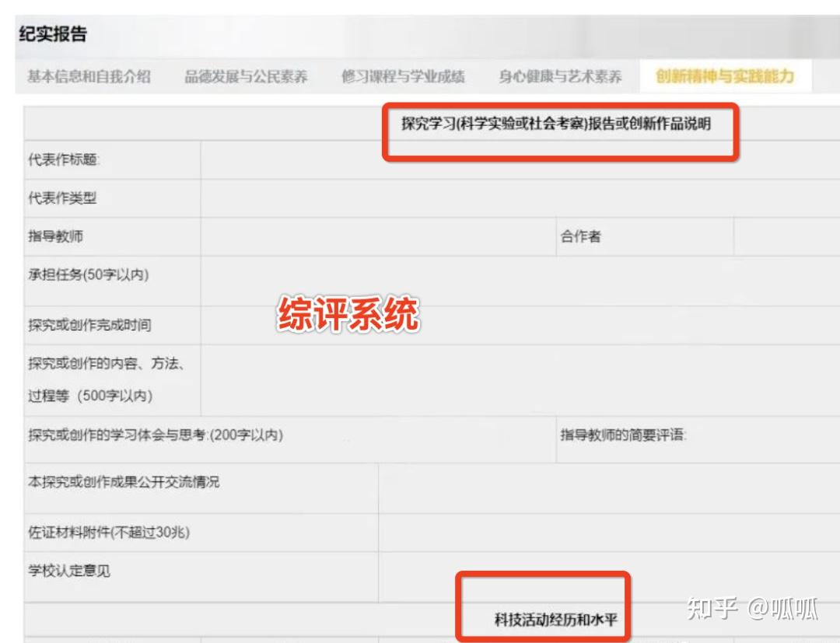The width and height of the screenshot is (840, 643).
Task: Click the 探究或创作的内容、方法、过程 text area
Action: tap(513, 376)
